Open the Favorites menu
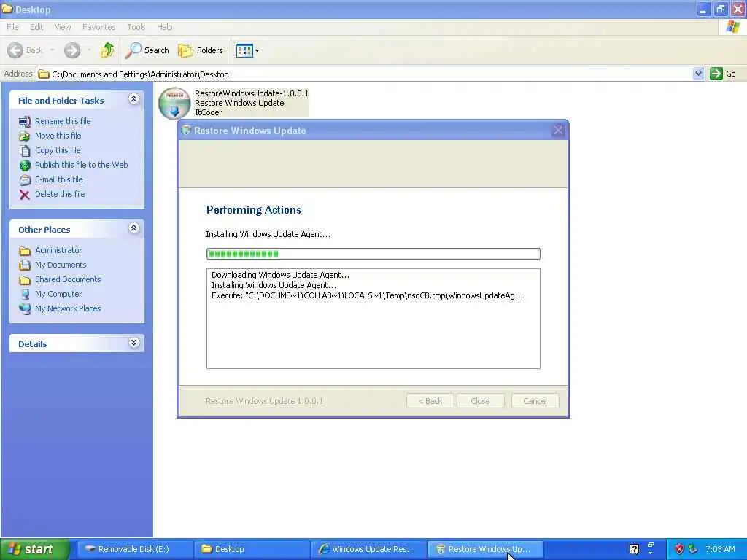Image resolution: width=747 pixels, height=560 pixels. pos(98,27)
